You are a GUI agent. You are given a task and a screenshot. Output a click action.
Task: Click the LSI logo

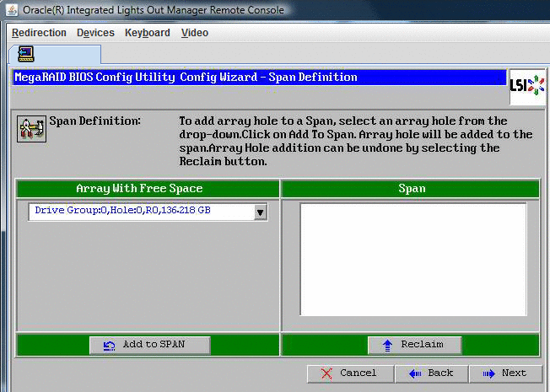(527, 86)
